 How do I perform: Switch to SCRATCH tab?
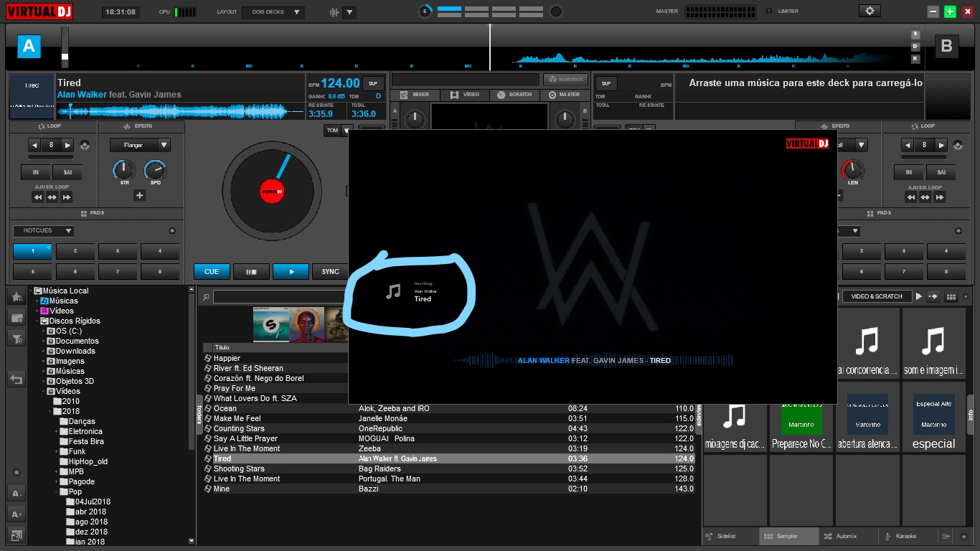[x=514, y=95]
